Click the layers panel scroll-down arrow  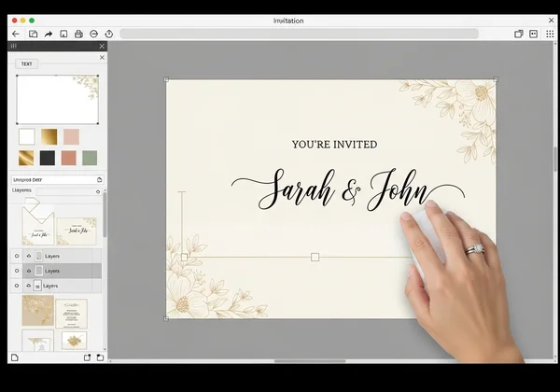pyautogui.click(x=105, y=349)
